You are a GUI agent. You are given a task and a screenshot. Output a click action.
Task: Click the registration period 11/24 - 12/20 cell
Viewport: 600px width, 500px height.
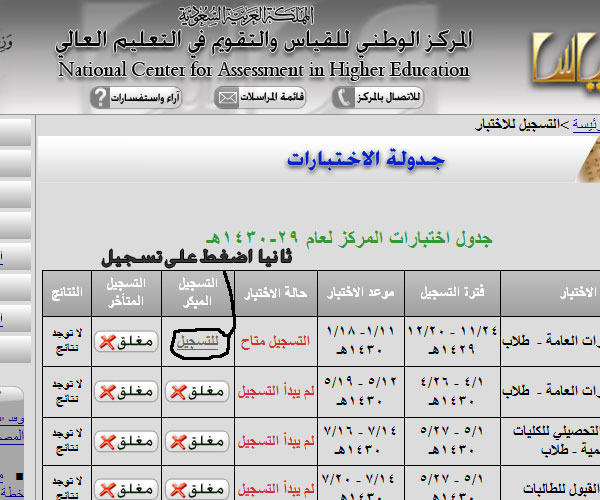tap(452, 340)
